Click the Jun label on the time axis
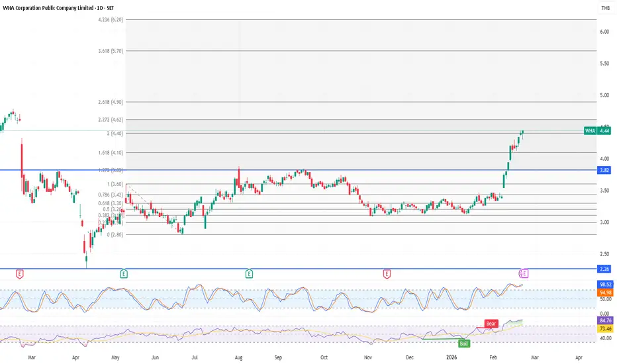This screenshot has width=617, height=364. coord(155,357)
